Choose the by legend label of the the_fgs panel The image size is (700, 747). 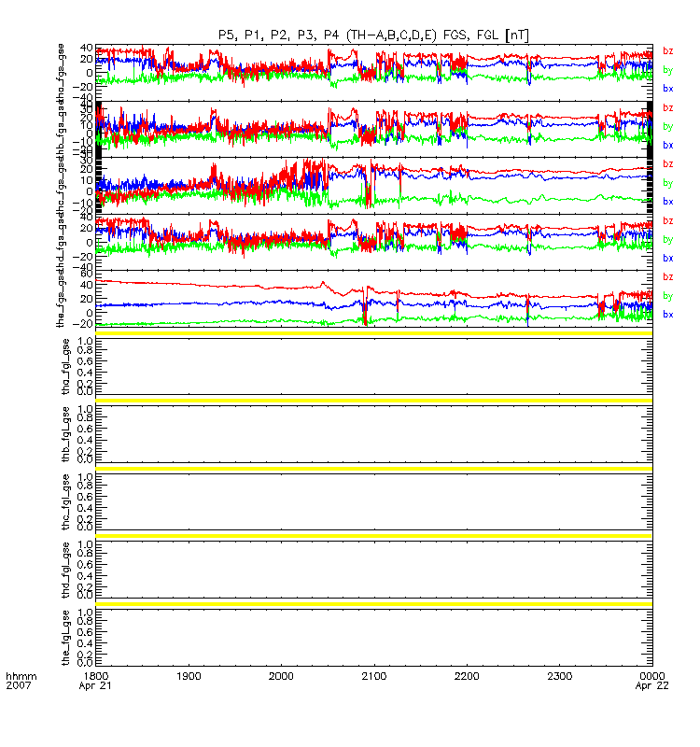(668, 296)
